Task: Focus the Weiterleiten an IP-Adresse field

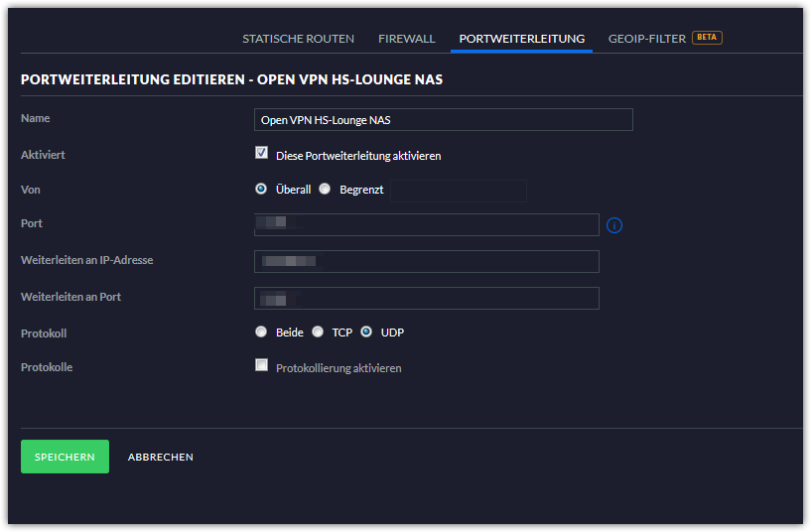Action: [x=426, y=262]
